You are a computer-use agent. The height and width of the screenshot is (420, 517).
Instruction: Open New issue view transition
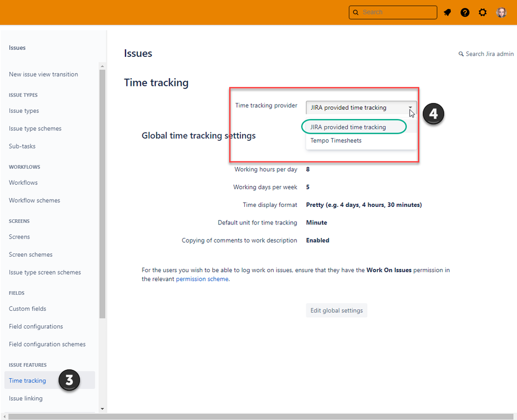[x=43, y=74]
